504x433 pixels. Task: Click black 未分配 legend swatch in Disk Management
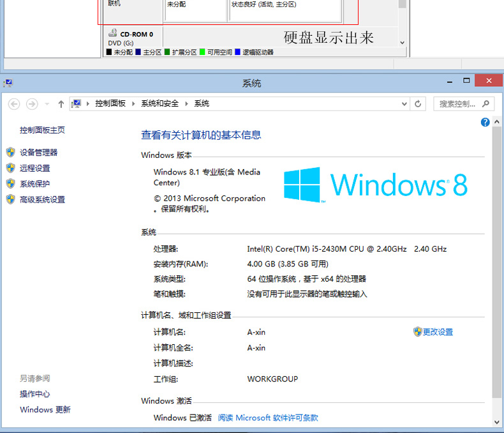coord(109,52)
